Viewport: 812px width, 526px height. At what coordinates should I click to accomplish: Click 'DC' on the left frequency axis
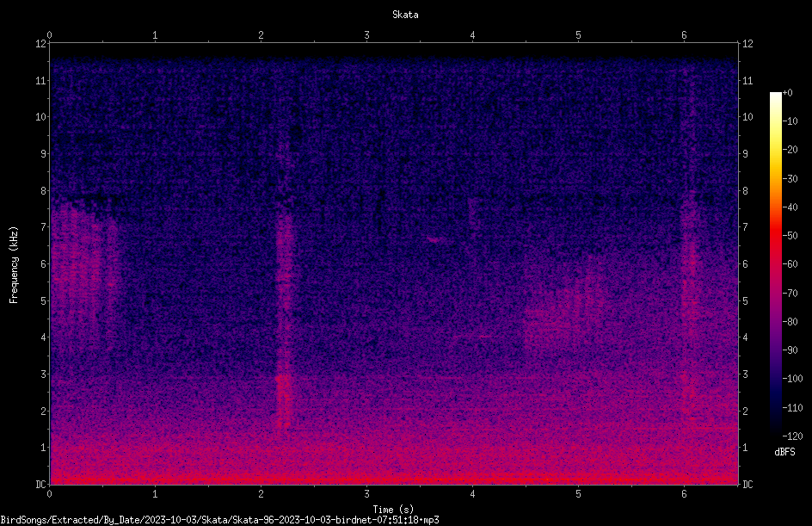[x=40, y=485]
